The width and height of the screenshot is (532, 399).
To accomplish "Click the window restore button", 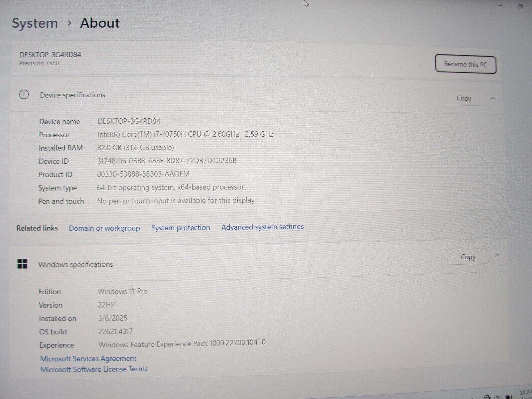I will [520, 6].
